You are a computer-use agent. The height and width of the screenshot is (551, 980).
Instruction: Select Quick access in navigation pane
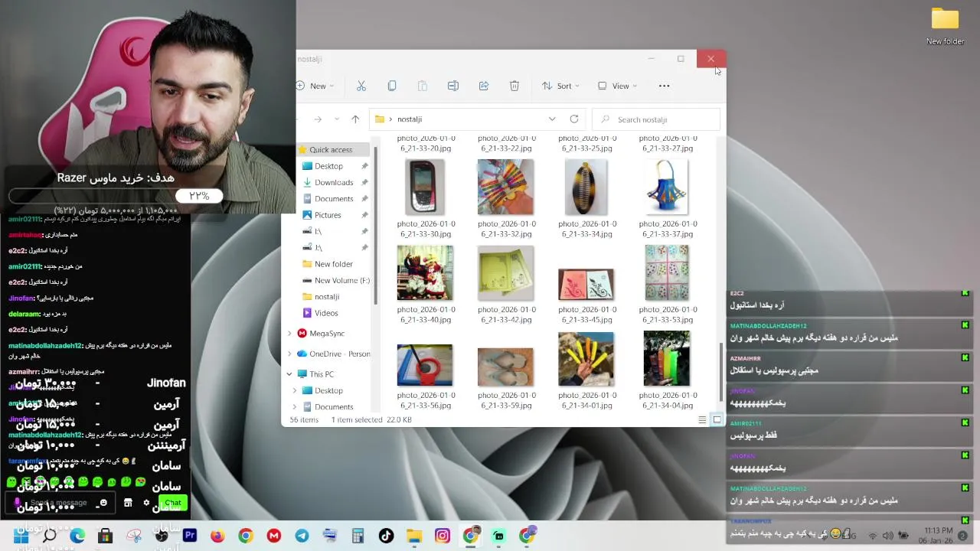(x=331, y=150)
